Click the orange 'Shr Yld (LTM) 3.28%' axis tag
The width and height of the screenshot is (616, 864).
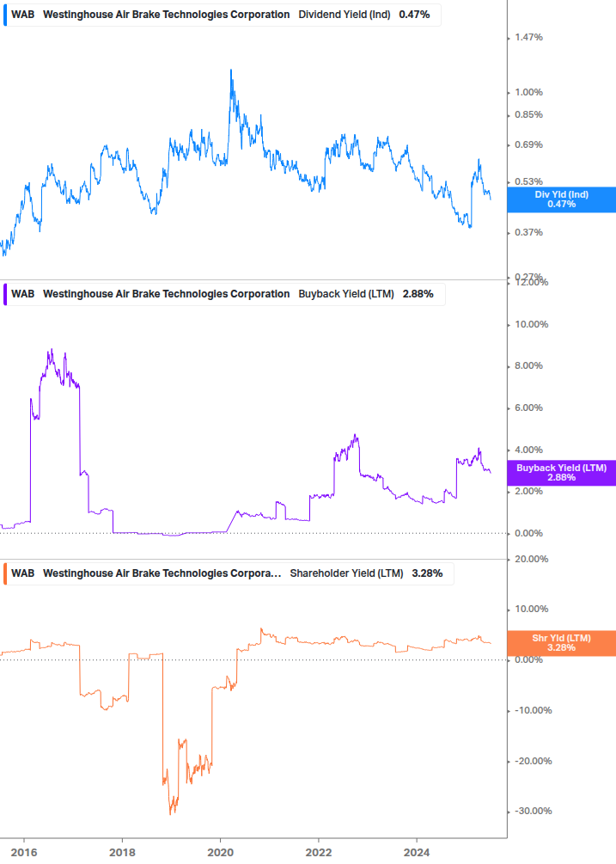(562, 643)
